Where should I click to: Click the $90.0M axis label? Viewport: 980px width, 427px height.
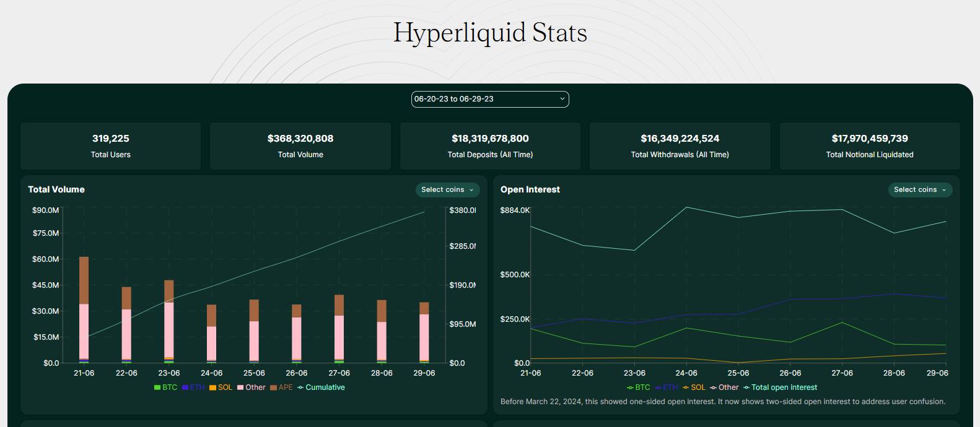click(x=46, y=210)
